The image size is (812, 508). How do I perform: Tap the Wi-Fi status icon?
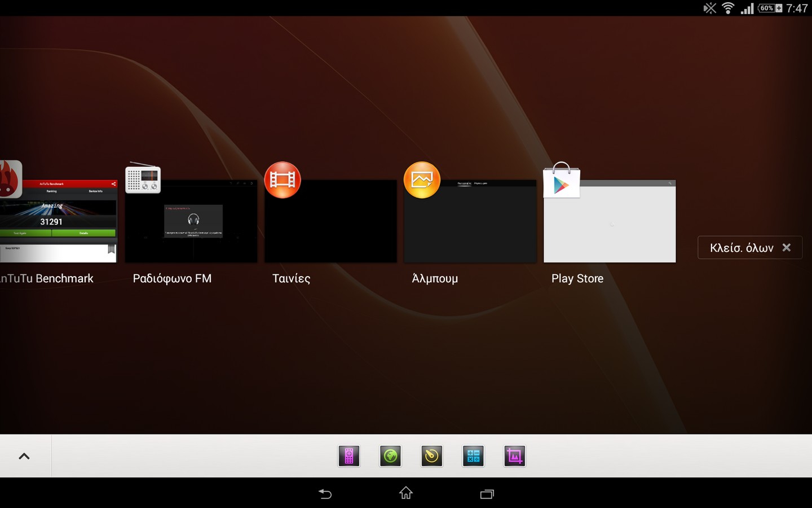728,8
